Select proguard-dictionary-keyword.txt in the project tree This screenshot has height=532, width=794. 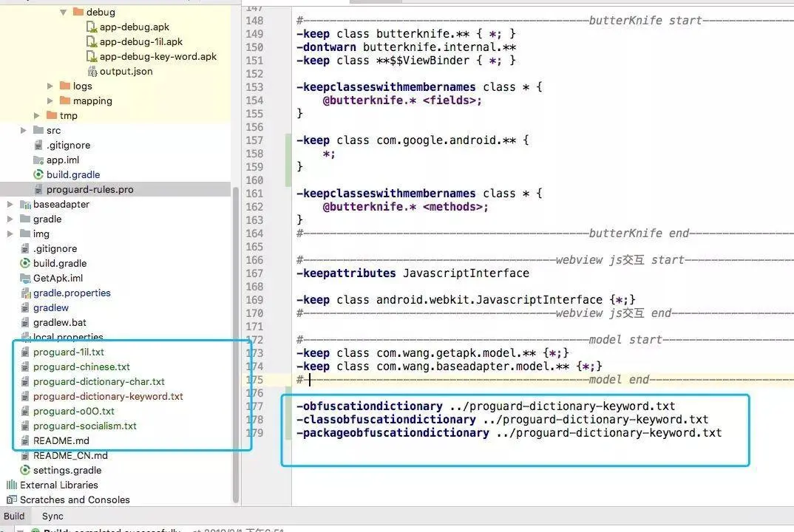[108, 396]
